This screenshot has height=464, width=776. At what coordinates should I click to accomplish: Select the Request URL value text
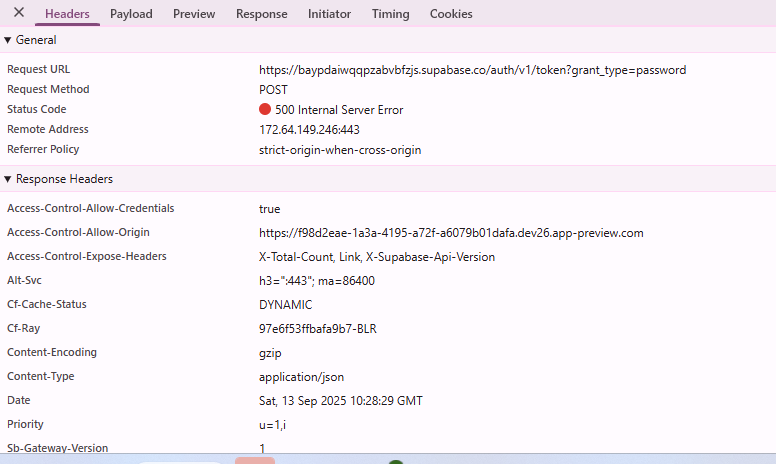coord(472,70)
